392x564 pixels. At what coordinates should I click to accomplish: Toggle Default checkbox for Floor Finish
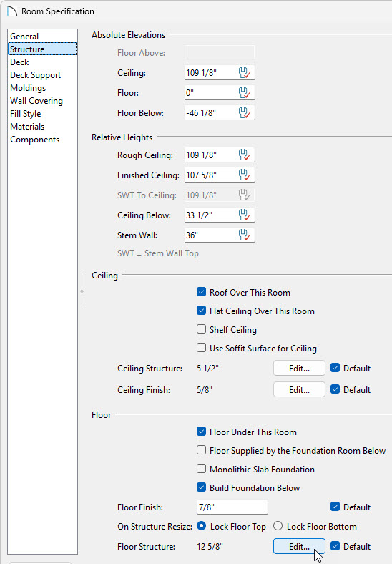[x=335, y=507]
